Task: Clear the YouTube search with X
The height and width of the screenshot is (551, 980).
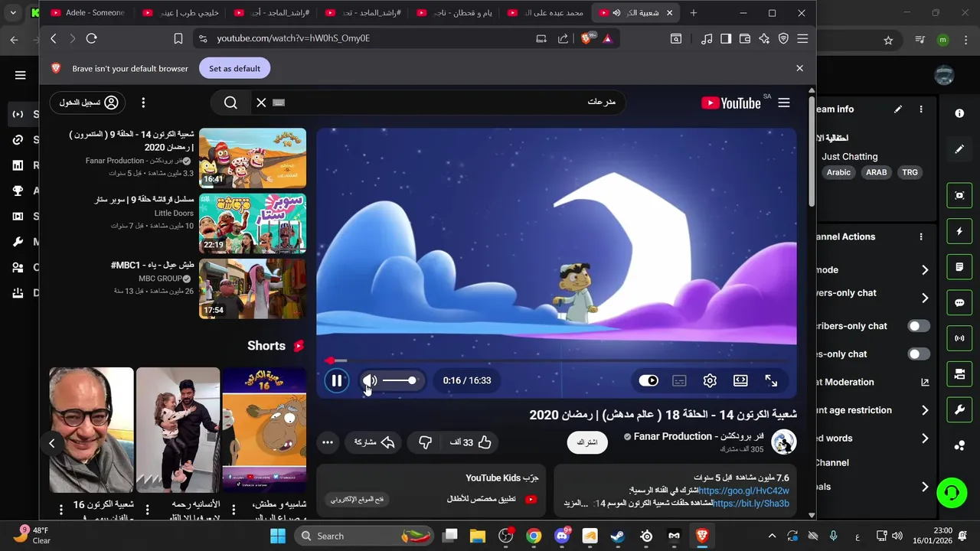Action: pos(261,103)
